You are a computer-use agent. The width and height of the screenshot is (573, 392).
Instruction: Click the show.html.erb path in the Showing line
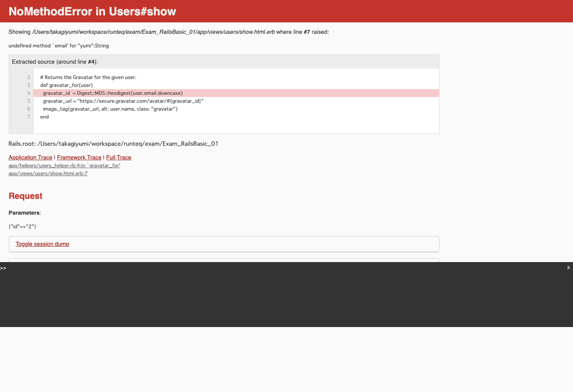152,32
